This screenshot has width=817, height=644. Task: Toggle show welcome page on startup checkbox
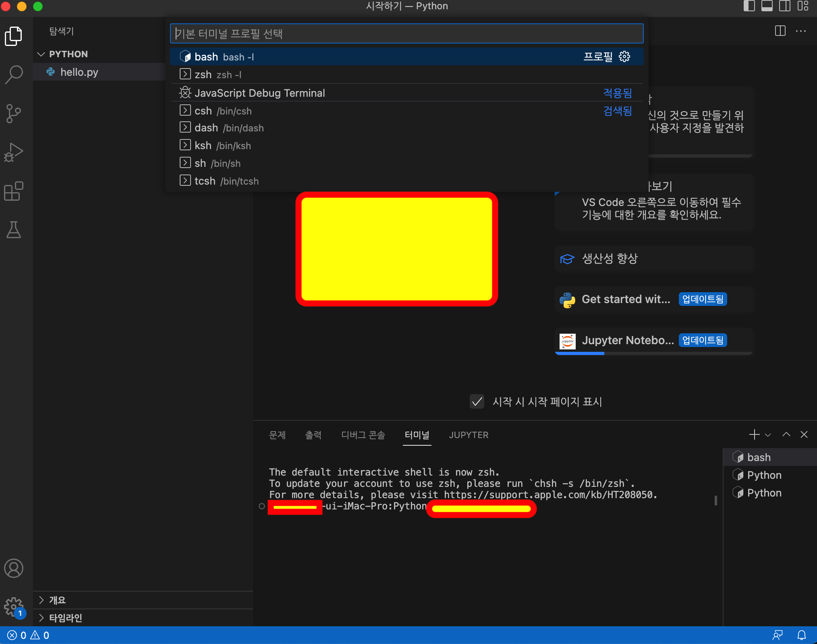click(x=477, y=401)
